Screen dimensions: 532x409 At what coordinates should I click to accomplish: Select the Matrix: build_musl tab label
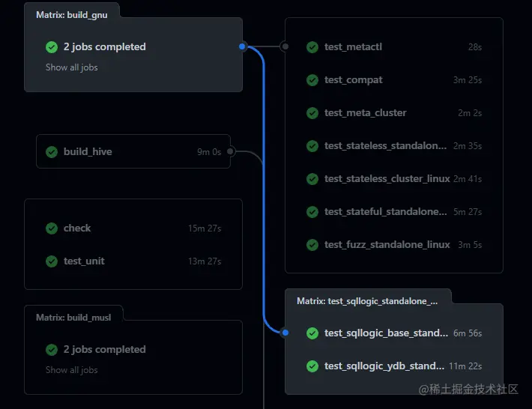(73, 318)
